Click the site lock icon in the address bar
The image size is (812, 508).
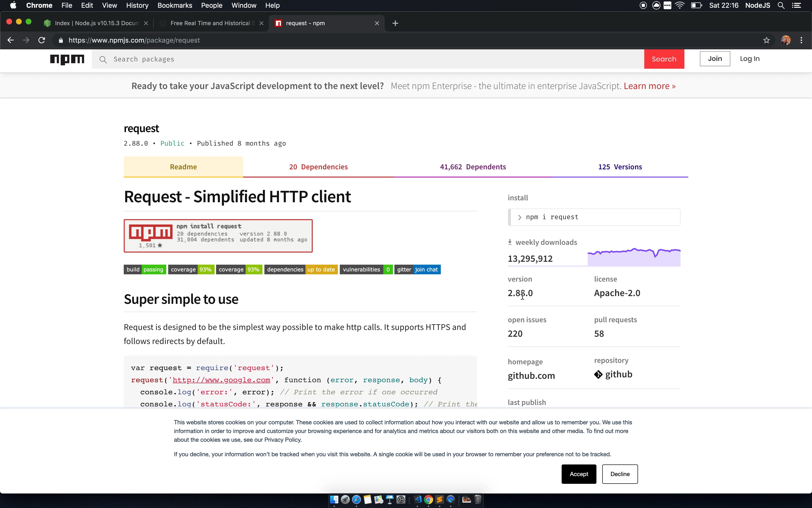[61, 40]
